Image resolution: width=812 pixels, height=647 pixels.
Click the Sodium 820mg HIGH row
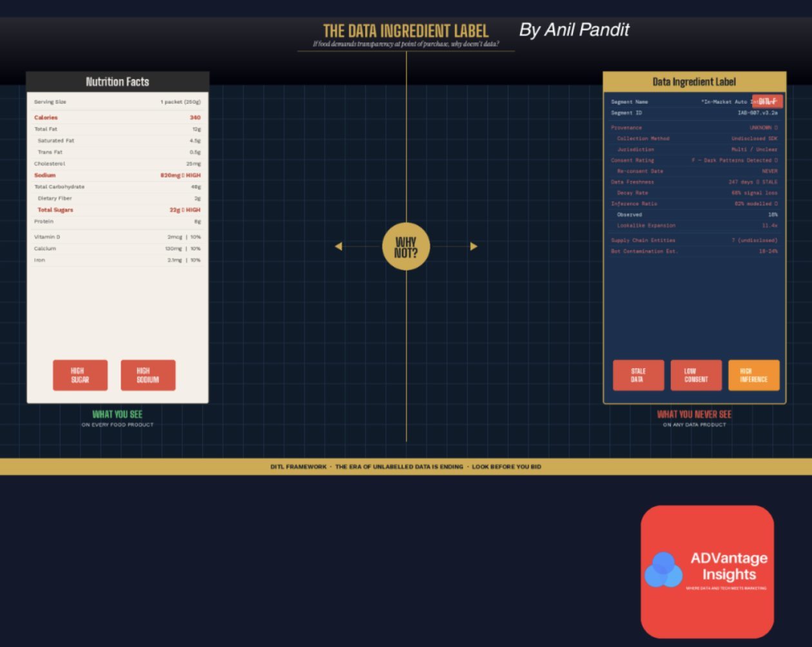pyautogui.click(x=117, y=175)
